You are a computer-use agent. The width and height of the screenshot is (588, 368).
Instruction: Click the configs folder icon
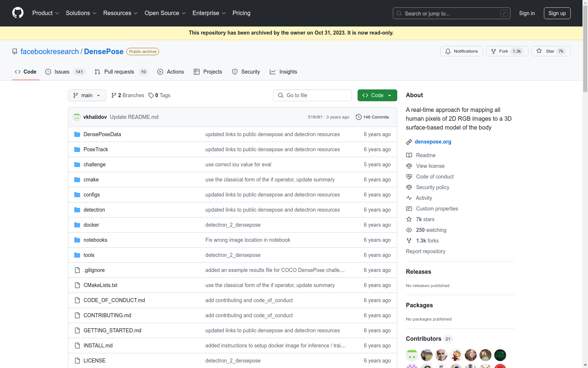(77, 195)
